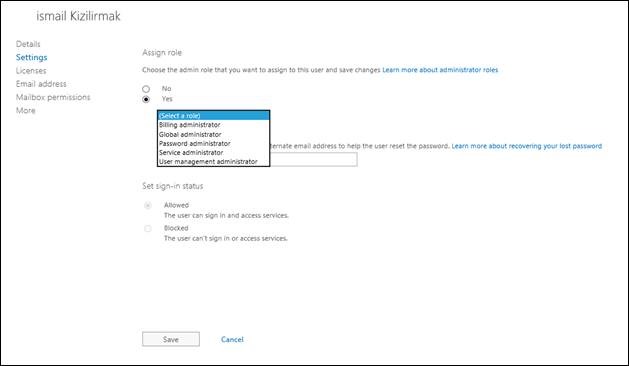Choose Service administrator role option
The image size is (629, 366).
[x=213, y=152]
